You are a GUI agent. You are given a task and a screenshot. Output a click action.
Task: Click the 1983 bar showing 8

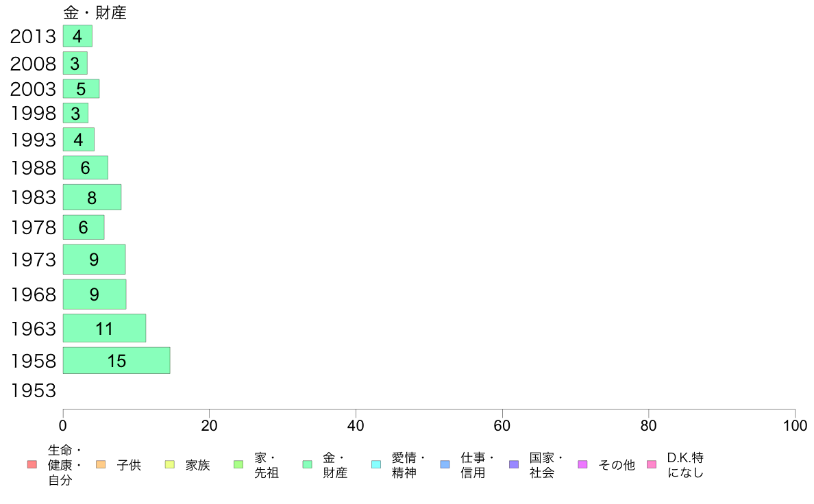tap(92, 197)
